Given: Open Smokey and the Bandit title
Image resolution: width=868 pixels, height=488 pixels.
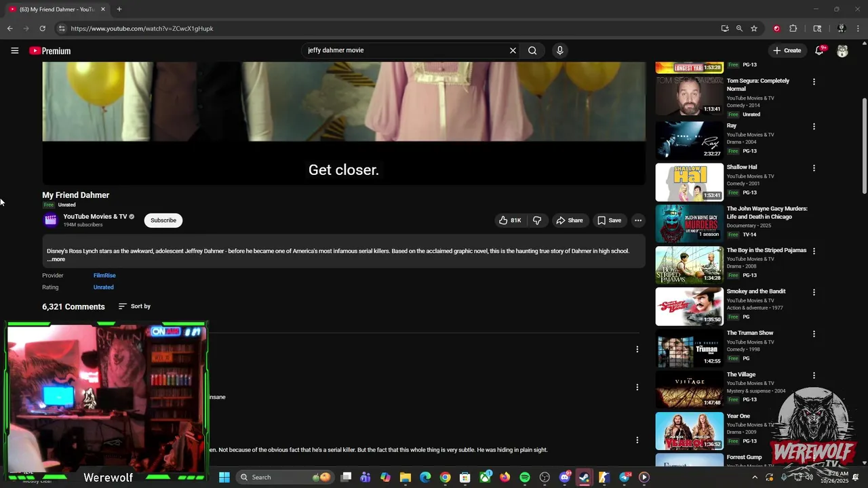Looking at the screenshot, I should [x=756, y=291].
